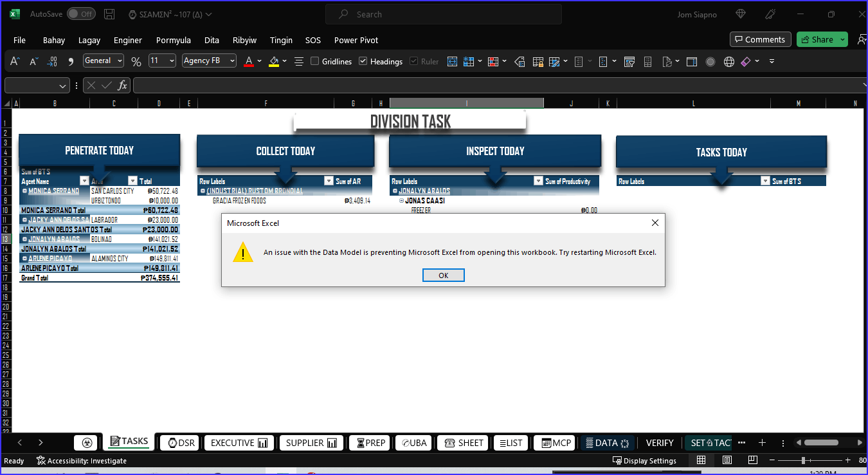Click the Share button
Screen dimensions: 868x475
point(822,39)
